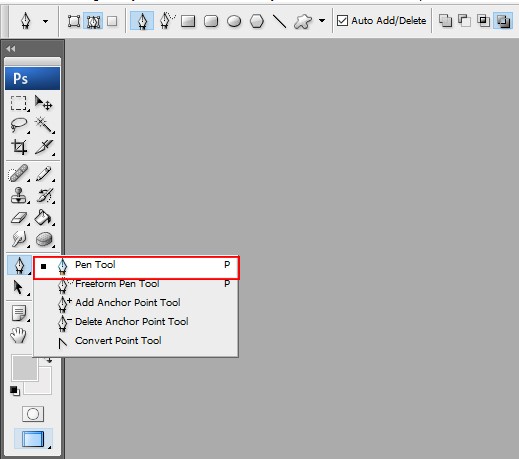The height and width of the screenshot is (459, 519).
Task: Uncheck the Auto Add/Delete checkbox
Action: click(x=342, y=21)
